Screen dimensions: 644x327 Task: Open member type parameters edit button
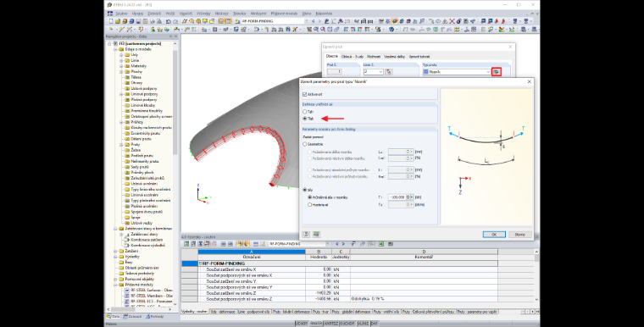[497, 72]
